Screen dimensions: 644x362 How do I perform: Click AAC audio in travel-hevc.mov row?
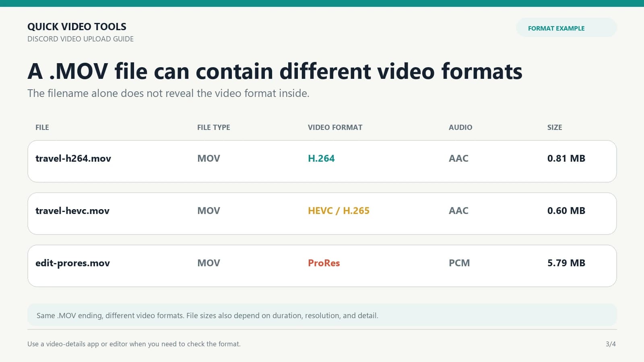[458, 211]
